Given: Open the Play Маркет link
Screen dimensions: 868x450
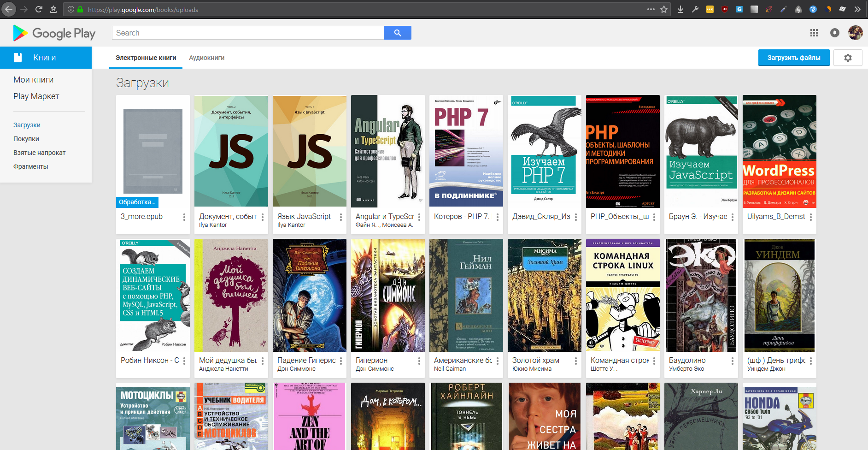Looking at the screenshot, I should (x=36, y=96).
